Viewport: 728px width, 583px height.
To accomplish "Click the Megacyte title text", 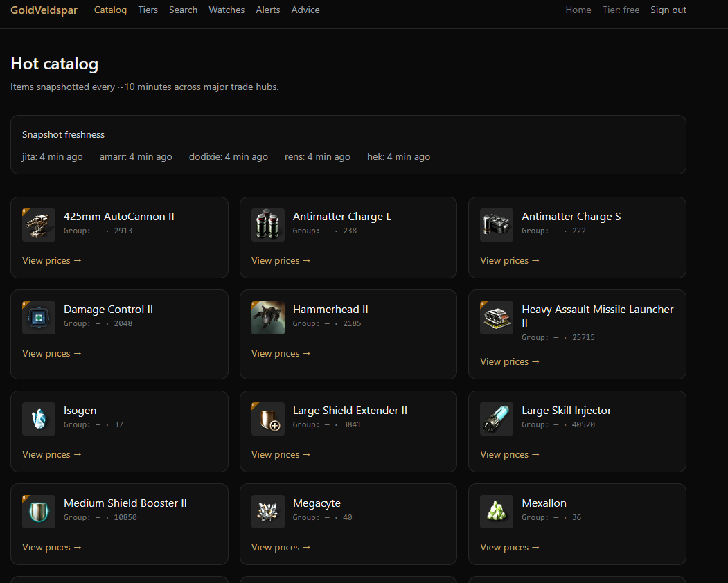I will (x=317, y=503).
